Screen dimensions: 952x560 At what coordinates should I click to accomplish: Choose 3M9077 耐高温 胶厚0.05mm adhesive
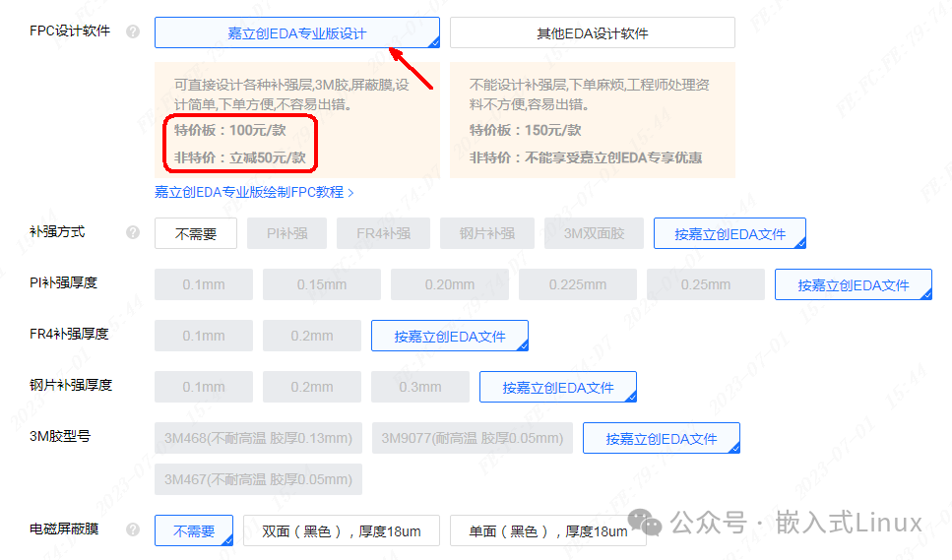473,438
